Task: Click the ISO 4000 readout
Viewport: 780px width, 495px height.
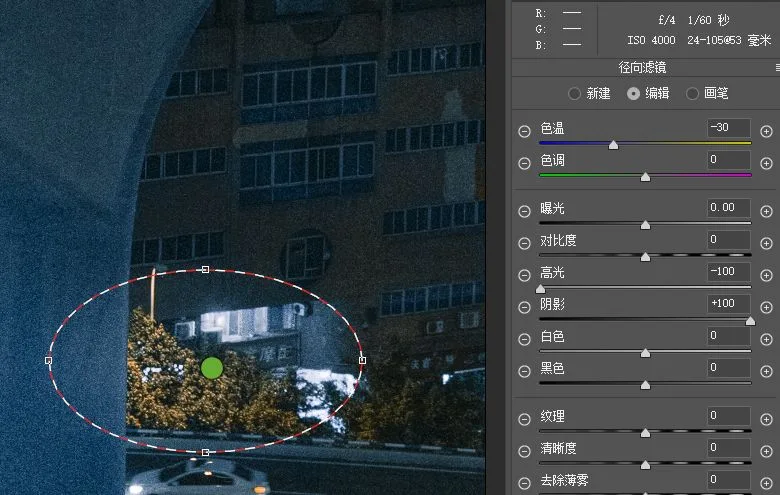Action: tap(651, 40)
